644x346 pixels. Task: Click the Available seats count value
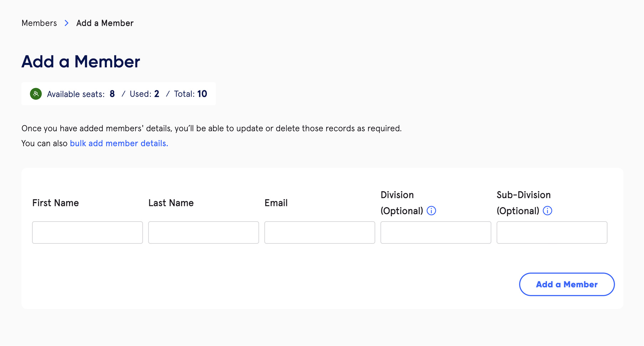tap(112, 94)
